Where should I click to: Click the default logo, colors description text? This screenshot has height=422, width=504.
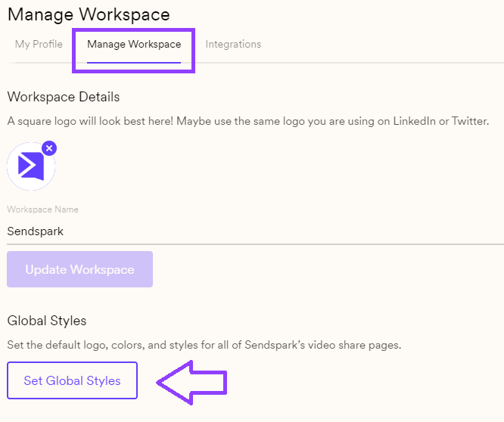click(x=204, y=345)
